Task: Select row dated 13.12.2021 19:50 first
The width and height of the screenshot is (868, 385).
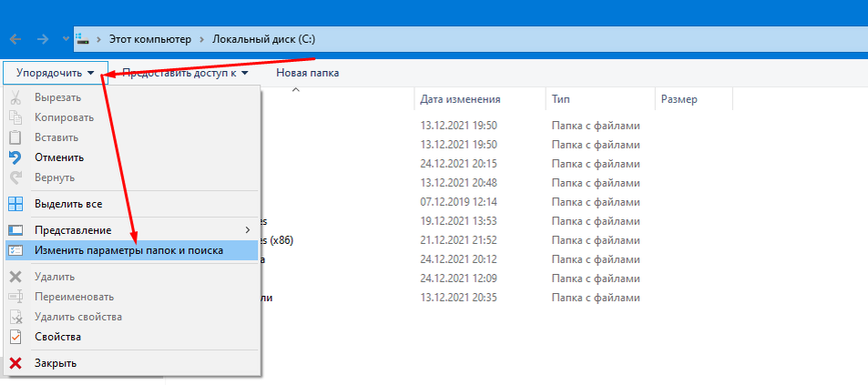Action: [x=458, y=126]
